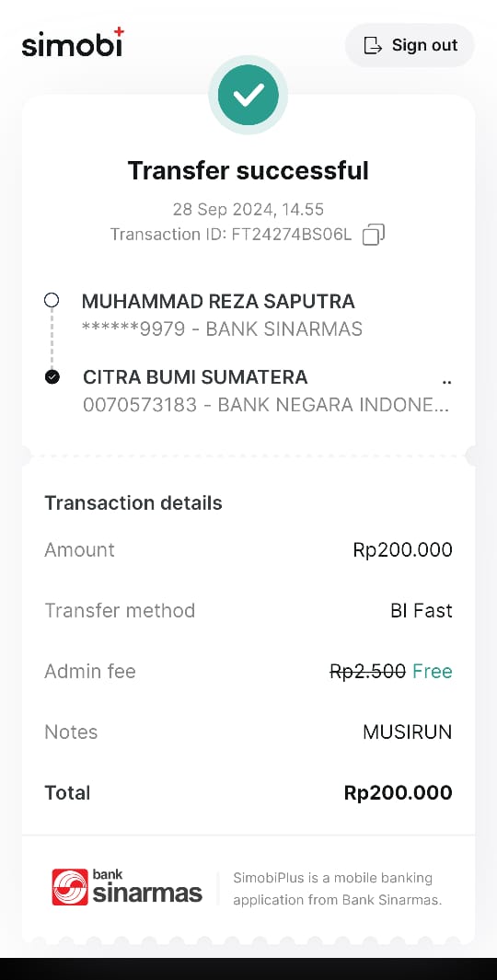Sign out of the account
The height and width of the screenshot is (980, 497).
pos(410,45)
